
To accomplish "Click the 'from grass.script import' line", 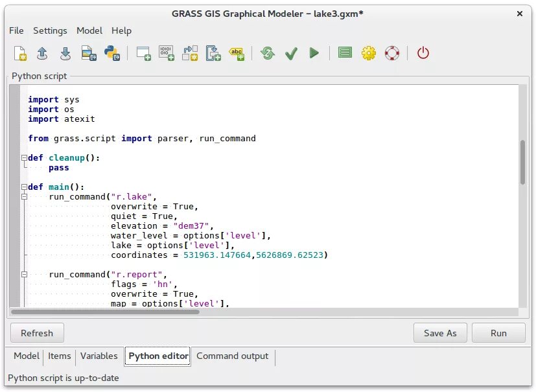I will pyautogui.click(x=141, y=139).
